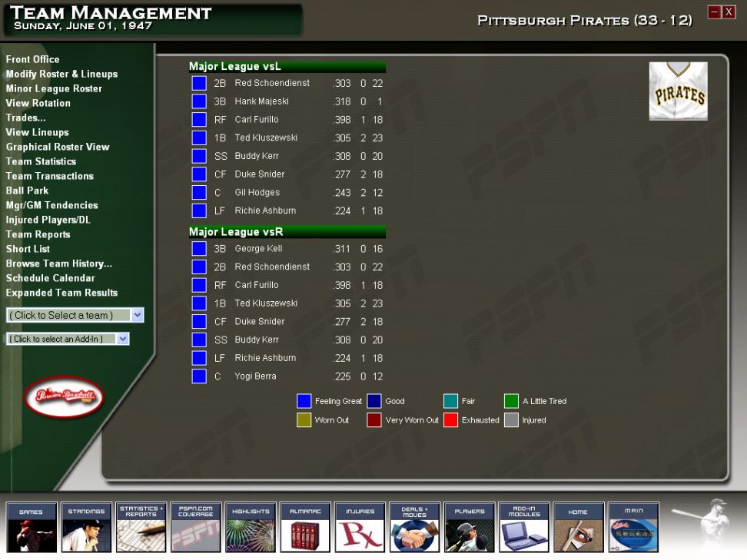Click fatigue swatch next to George Kell

point(199,249)
